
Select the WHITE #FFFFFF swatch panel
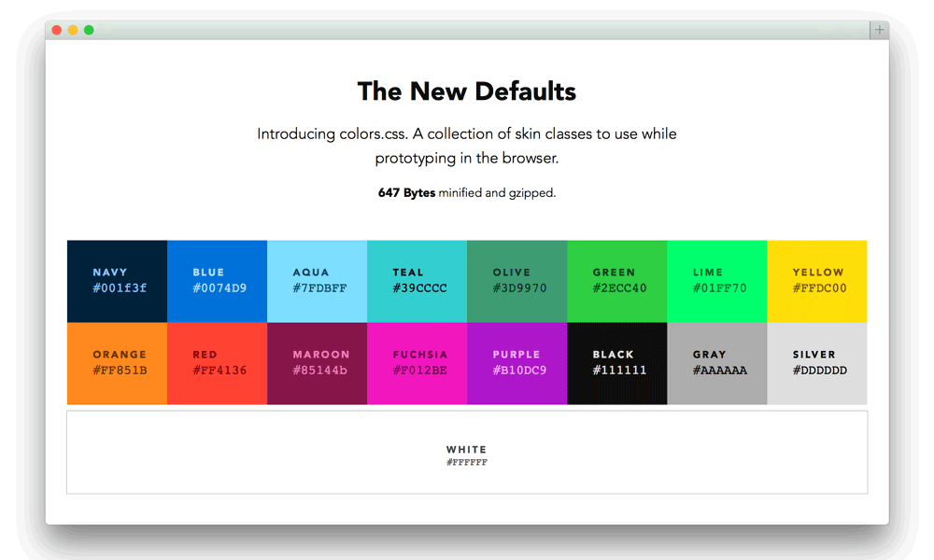[467, 452]
